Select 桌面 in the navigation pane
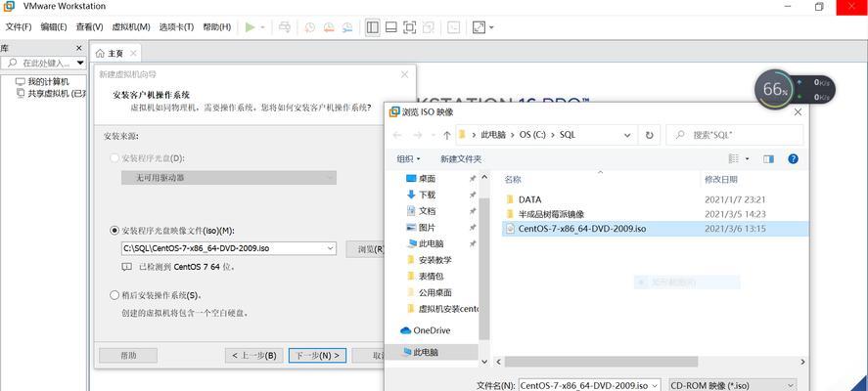This screenshot has width=868, height=391. (x=428, y=179)
